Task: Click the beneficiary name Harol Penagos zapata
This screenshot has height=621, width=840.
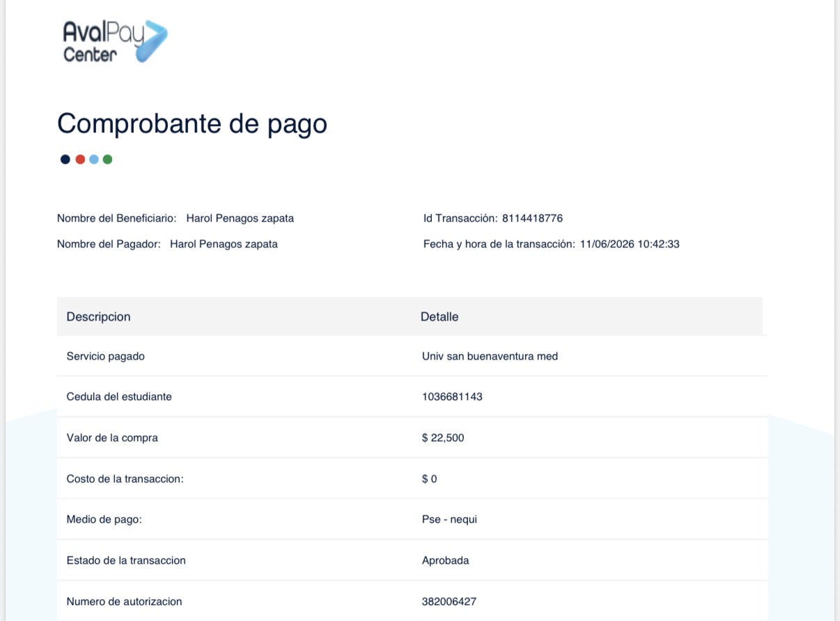Action: pyautogui.click(x=240, y=218)
